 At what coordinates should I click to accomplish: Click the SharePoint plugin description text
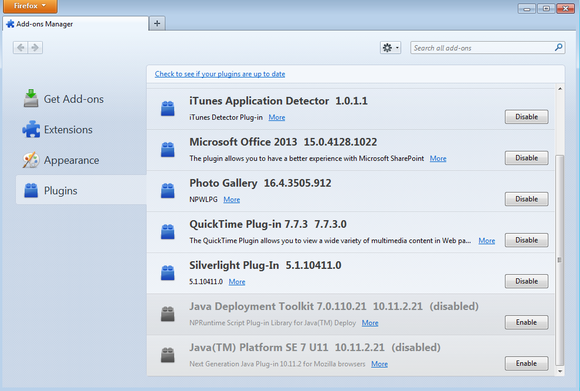307,158
